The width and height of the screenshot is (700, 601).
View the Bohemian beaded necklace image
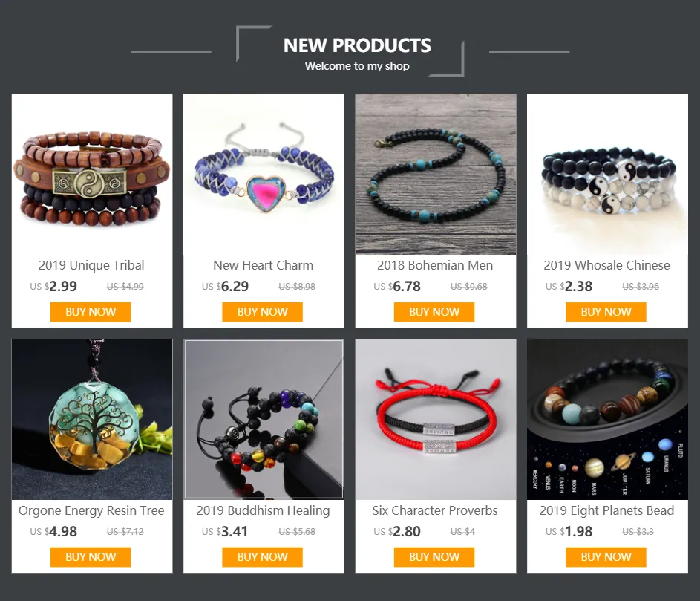pyautogui.click(x=436, y=174)
